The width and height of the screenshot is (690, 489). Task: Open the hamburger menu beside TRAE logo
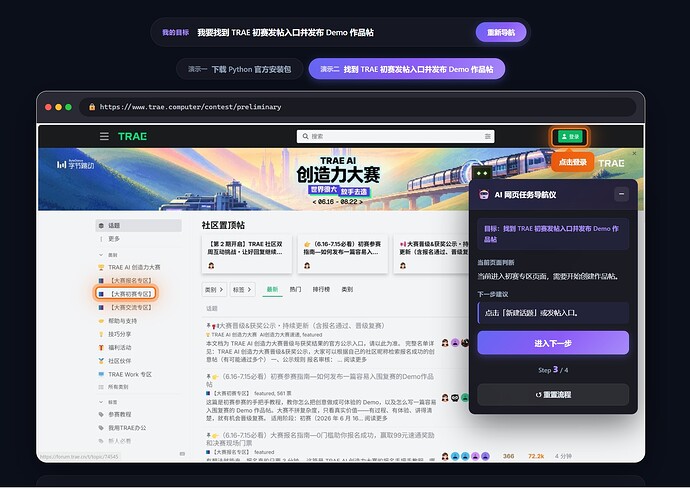104,136
